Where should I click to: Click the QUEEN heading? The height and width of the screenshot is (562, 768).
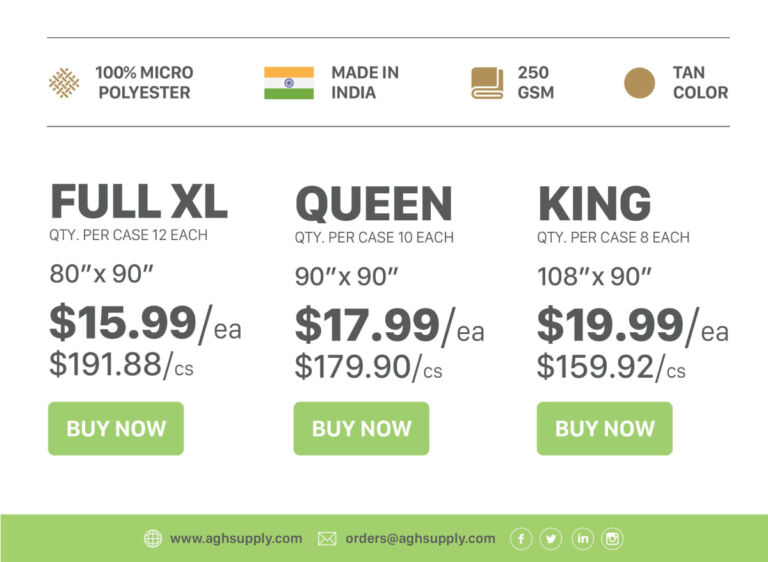tap(374, 205)
